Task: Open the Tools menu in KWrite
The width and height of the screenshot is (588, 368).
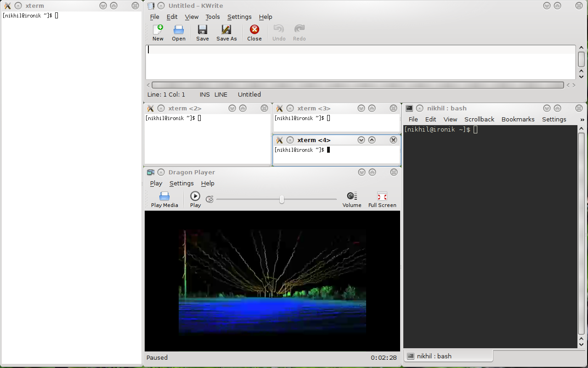Action: coord(213,17)
